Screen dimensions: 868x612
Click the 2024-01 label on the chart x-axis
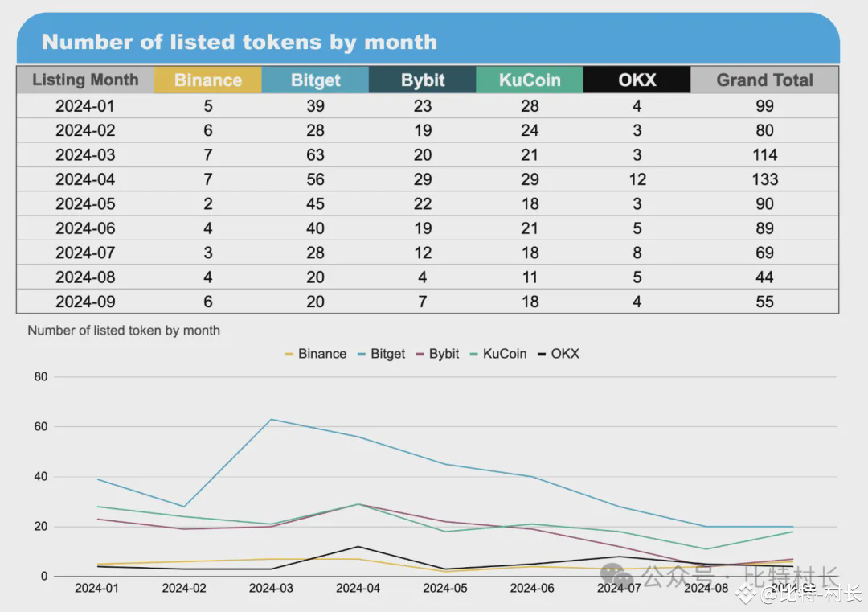tap(97, 588)
